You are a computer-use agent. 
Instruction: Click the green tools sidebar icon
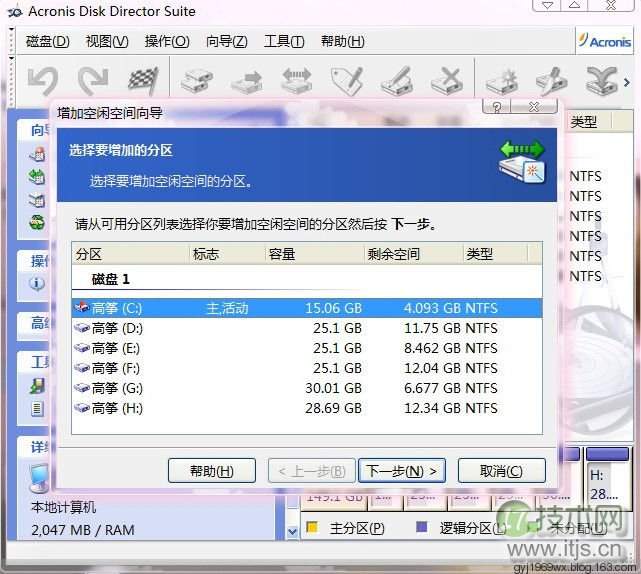click(x=37, y=386)
